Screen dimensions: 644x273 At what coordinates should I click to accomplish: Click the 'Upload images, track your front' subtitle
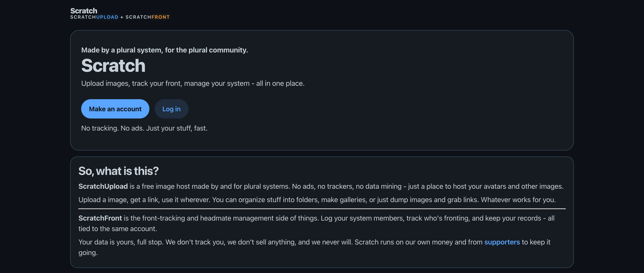coord(193,83)
